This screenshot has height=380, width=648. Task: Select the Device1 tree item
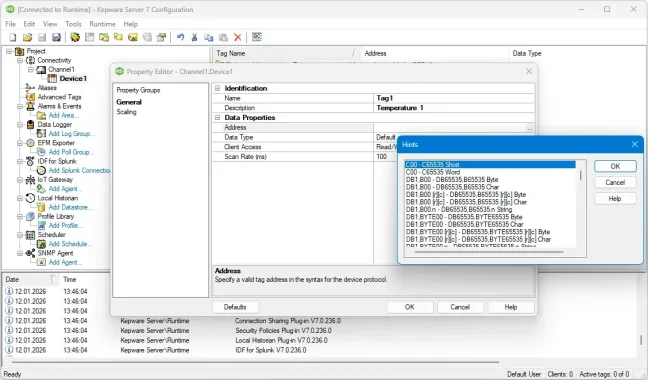(x=73, y=78)
